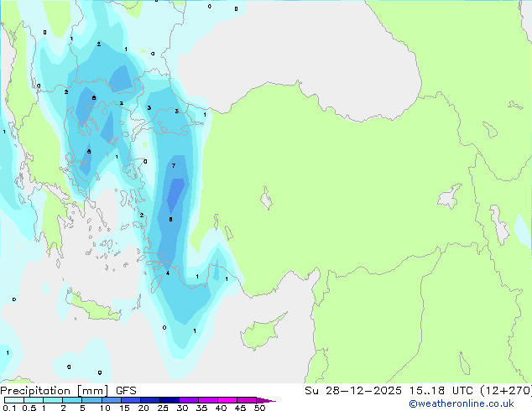This screenshot has height=411, width=532.
Task: Click the 0.1–0.5 mm palest legend swatch
Action: coord(14,400)
